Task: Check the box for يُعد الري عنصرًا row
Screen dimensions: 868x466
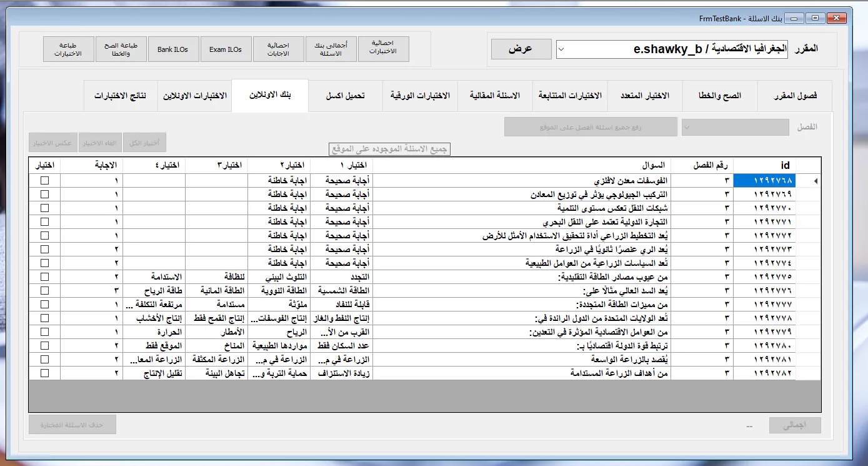Action: pos(44,249)
